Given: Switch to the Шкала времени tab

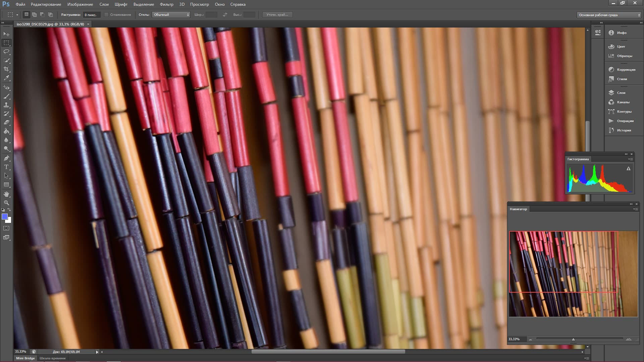Looking at the screenshot, I should [52, 358].
